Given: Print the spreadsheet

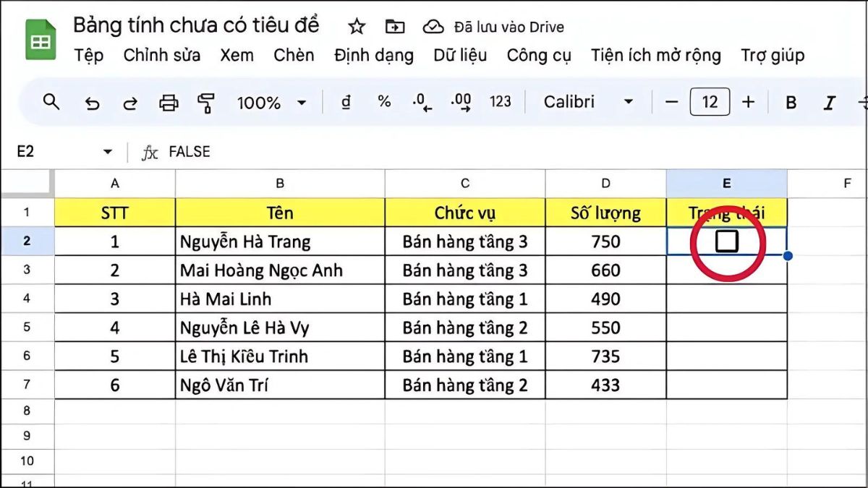Looking at the screenshot, I should [169, 103].
